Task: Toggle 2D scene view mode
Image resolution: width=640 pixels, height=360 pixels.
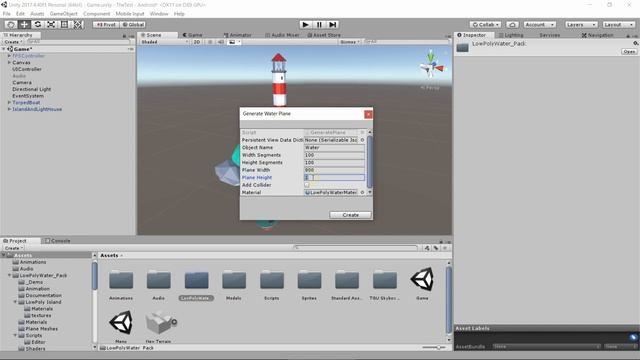Action: coord(197,42)
